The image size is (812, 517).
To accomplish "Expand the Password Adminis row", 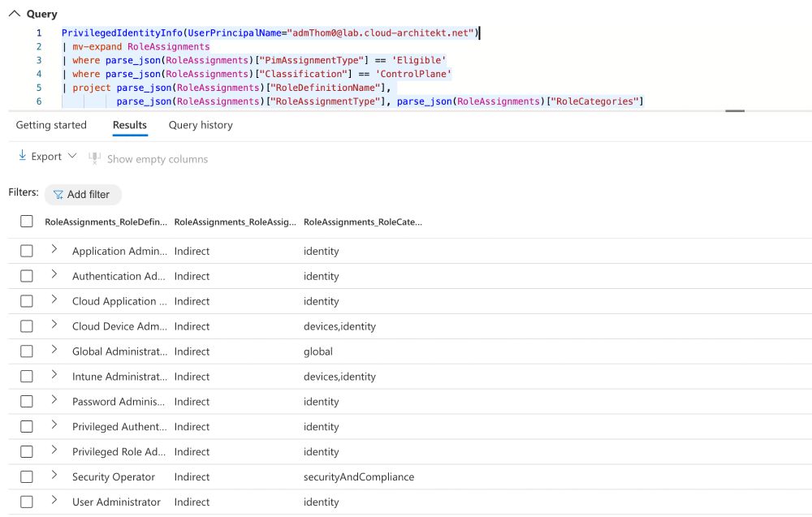I will (54, 399).
